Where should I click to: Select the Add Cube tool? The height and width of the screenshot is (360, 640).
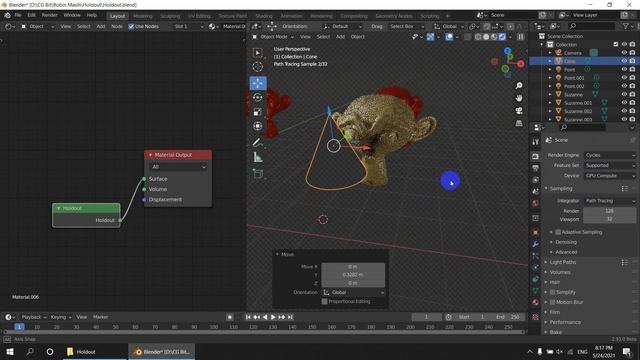(258, 174)
